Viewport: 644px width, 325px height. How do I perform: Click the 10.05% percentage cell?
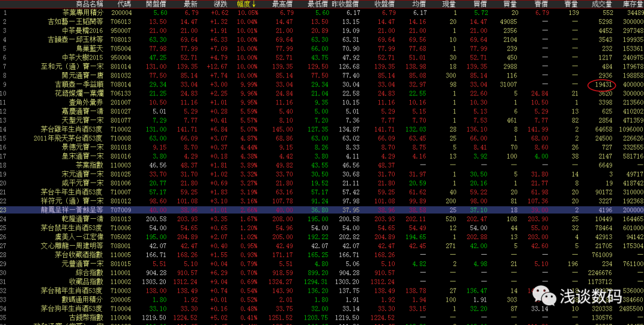click(x=247, y=13)
